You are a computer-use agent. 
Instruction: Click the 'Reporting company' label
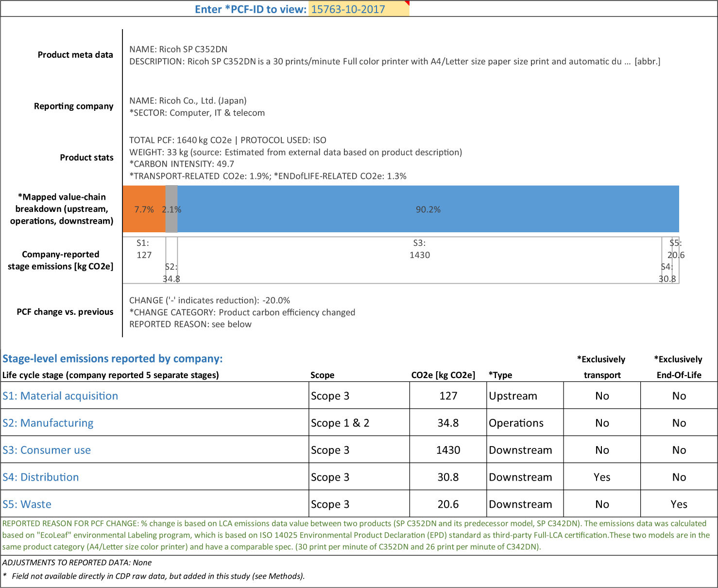click(x=74, y=106)
